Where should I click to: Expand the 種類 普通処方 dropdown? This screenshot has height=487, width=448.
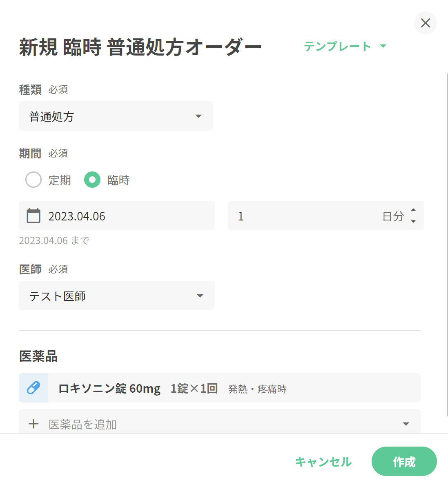pos(116,116)
